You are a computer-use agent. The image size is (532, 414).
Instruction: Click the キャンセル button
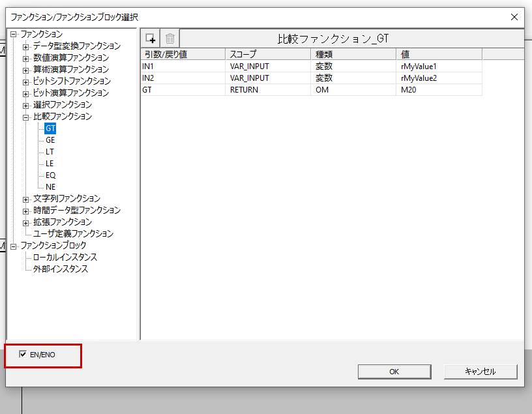480,371
